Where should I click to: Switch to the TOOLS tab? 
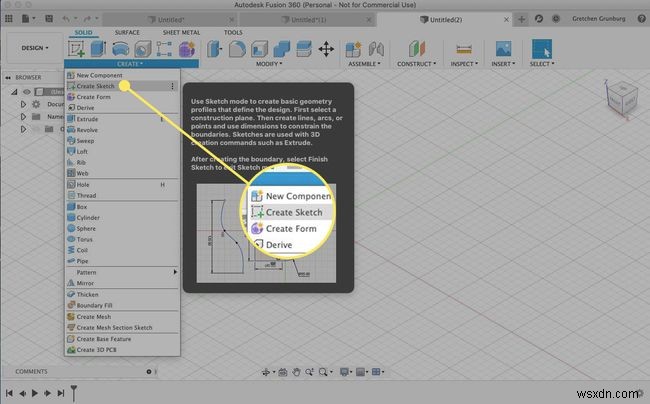[x=233, y=32]
